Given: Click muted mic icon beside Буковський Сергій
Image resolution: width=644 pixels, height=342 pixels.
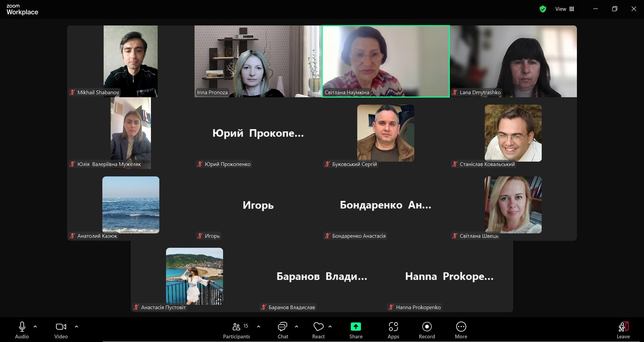Looking at the screenshot, I should [327, 164].
